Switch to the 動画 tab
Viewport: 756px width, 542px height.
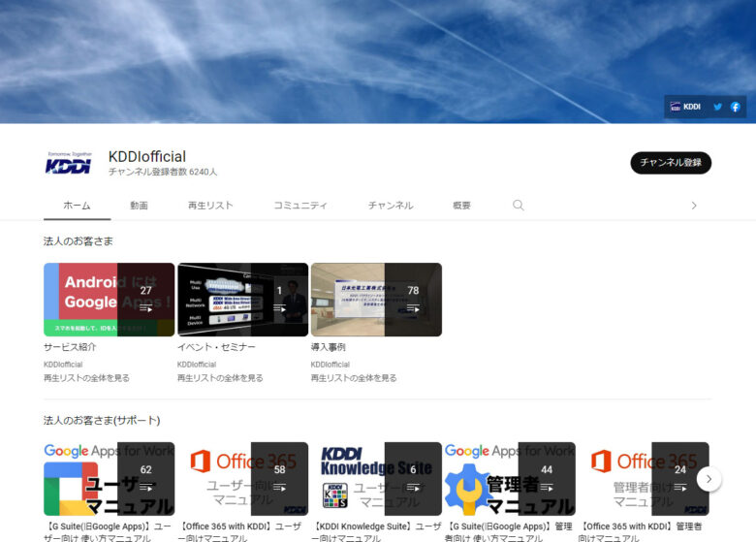(x=139, y=206)
